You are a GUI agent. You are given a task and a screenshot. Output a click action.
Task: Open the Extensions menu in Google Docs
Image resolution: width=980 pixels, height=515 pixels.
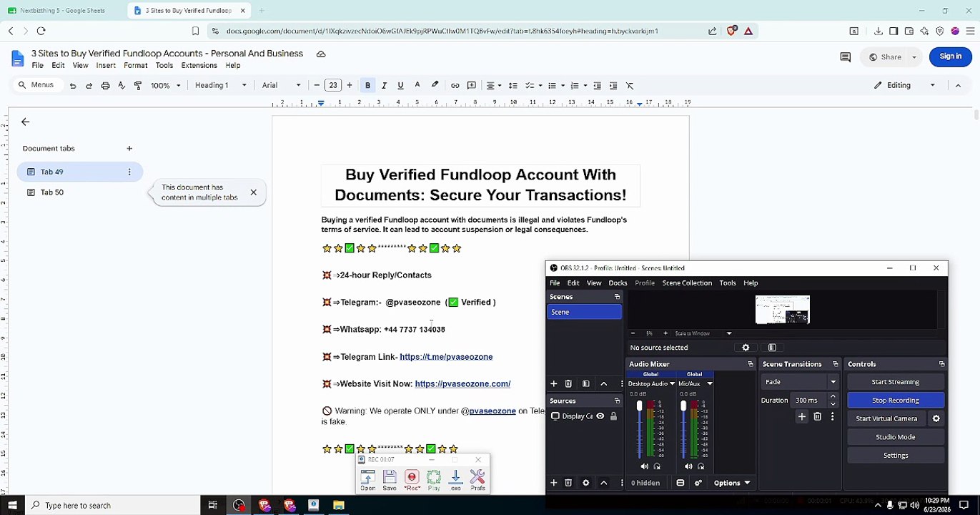click(199, 66)
